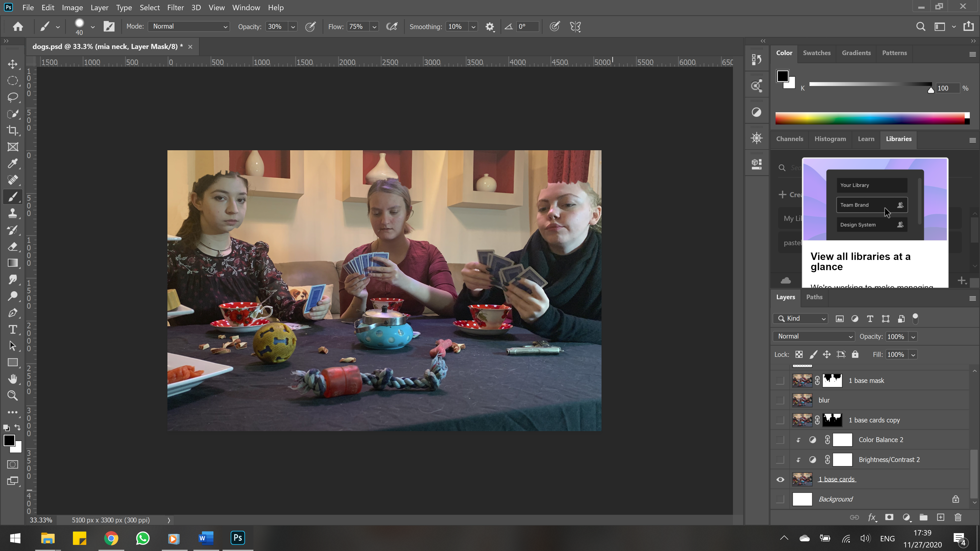The height and width of the screenshot is (551, 980).
Task: Open the Home screen
Action: pyautogui.click(x=18, y=26)
